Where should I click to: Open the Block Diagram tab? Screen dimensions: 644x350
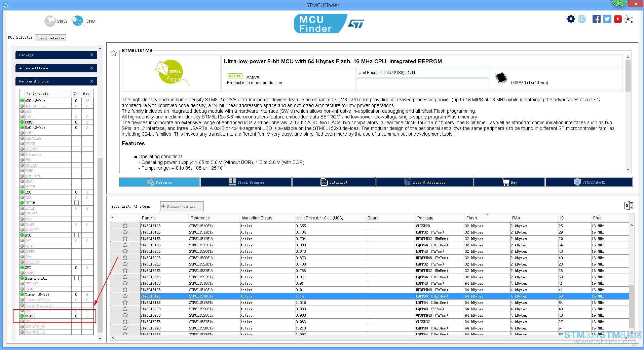[246, 182]
